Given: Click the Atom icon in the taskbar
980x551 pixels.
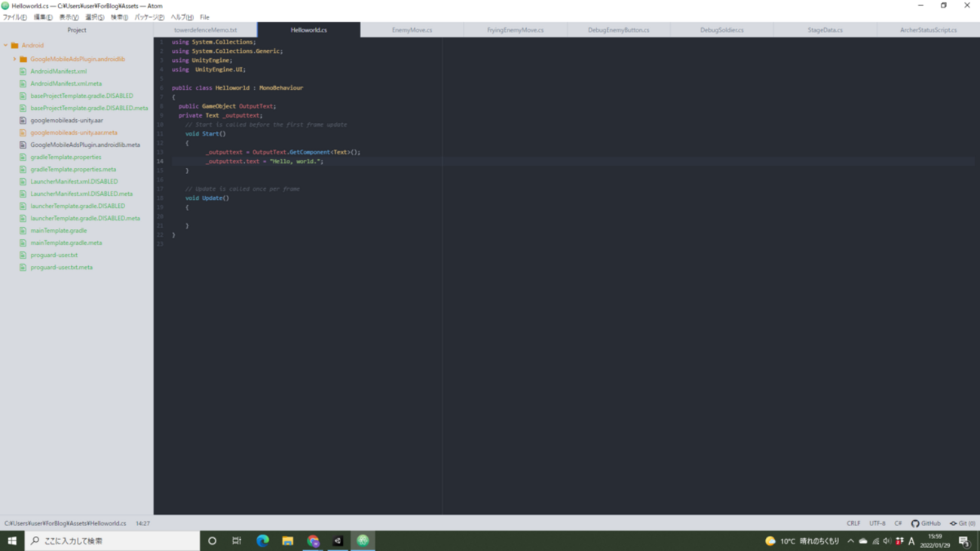Looking at the screenshot, I should 363,540.
